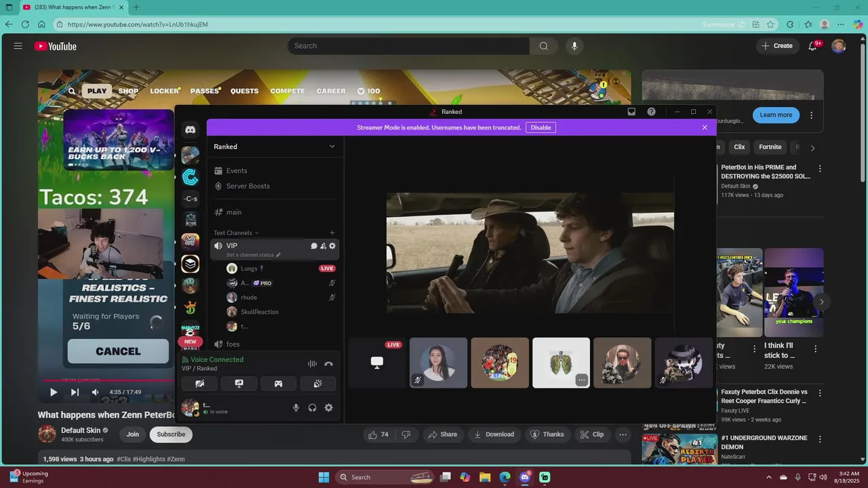The width and height of the screenshot is (868, 488).
Task: Subscribe to Default Skin channel
Action: pyautogui.click(x=171, y=434)
